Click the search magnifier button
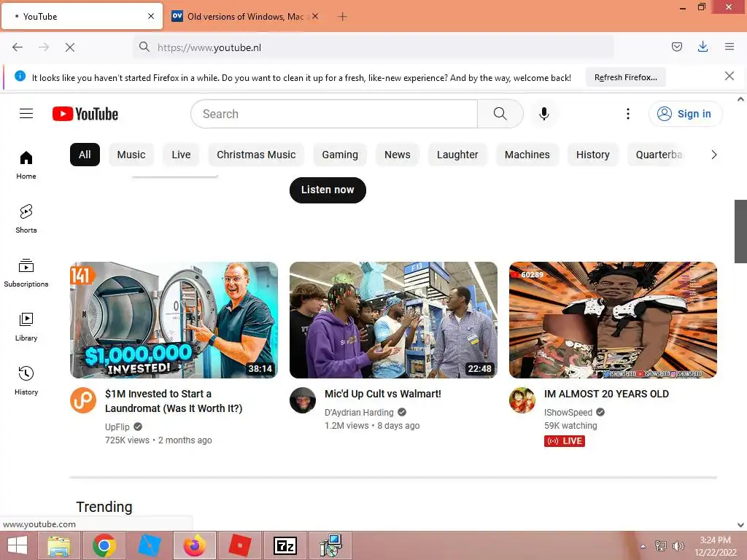 coord(500,114)
